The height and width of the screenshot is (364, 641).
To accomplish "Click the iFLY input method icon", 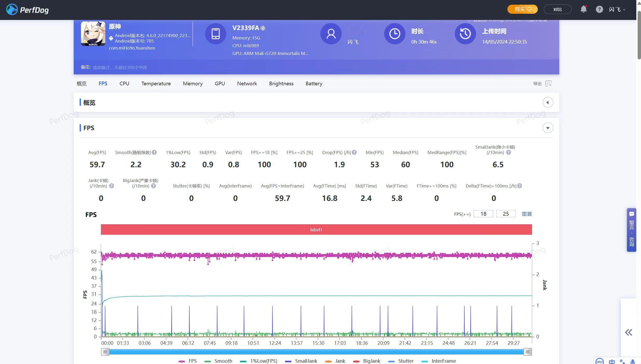I will coord(599,361).
